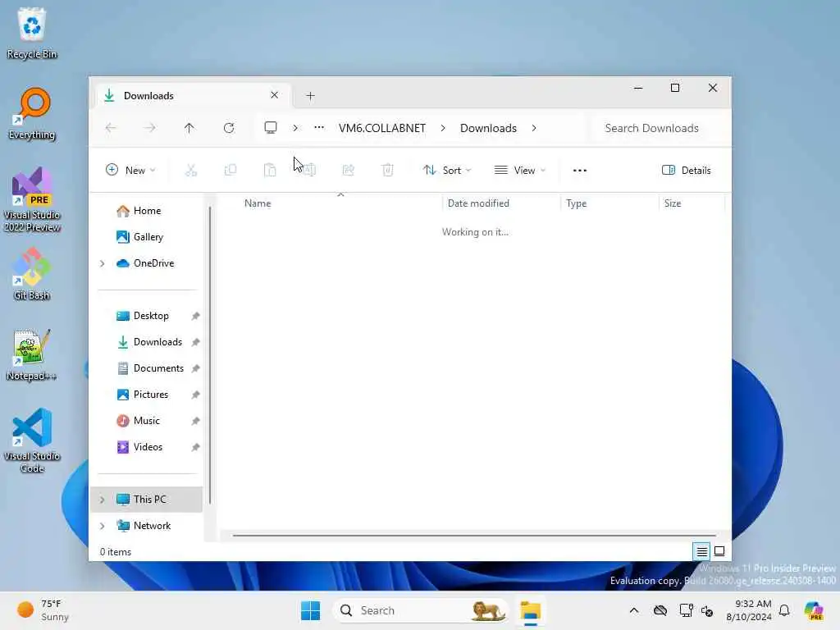Click the horizontal scrollbar in the file list
This screenshot has width=840, height=630.
point(474,535)
